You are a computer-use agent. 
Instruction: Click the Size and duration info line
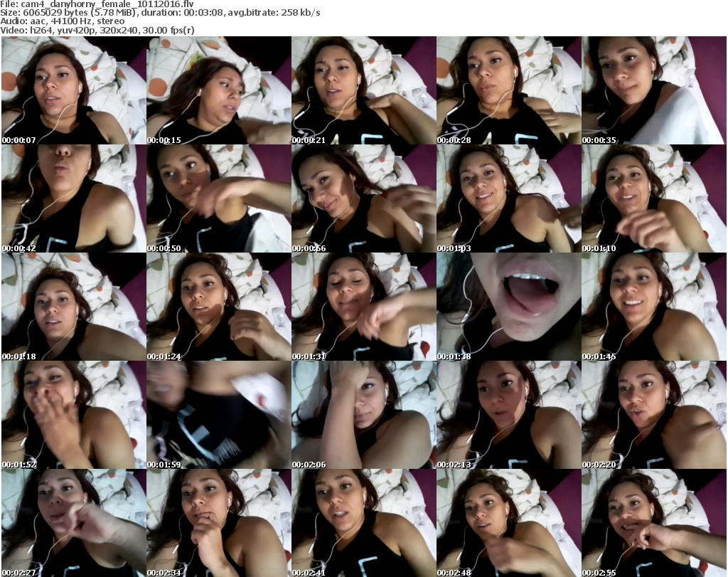pos(160,13)
